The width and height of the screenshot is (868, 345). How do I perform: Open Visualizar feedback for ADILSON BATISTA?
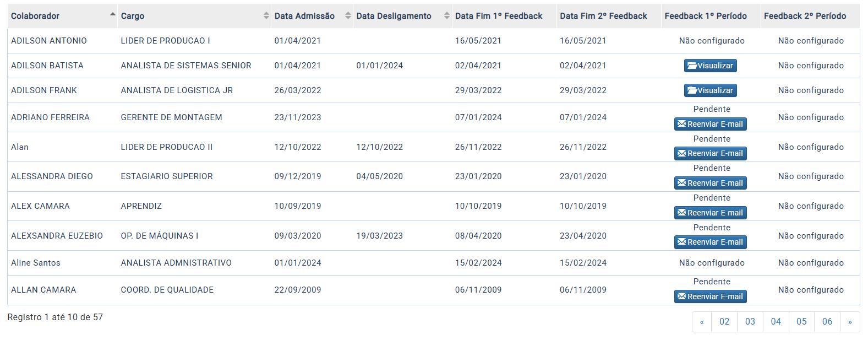710,66
